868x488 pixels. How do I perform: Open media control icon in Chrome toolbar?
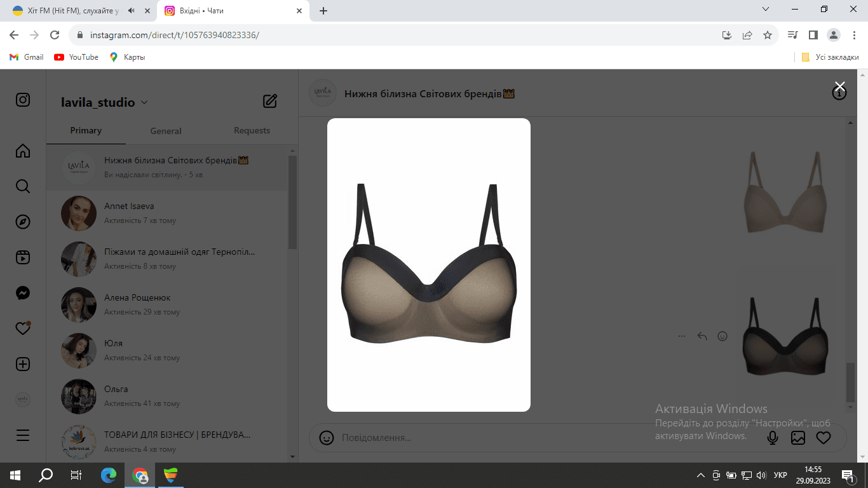point(792,35)
